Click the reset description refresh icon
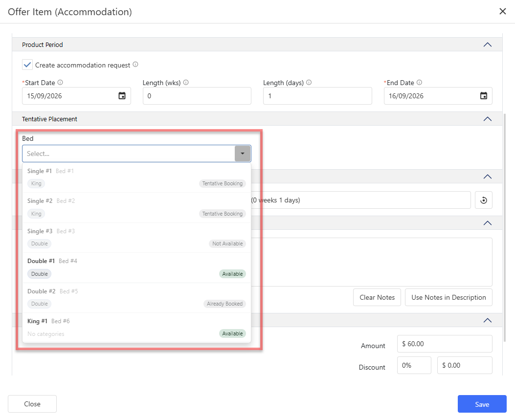Image resolution: width=515 pixels, height=420 pixels. 484,200
